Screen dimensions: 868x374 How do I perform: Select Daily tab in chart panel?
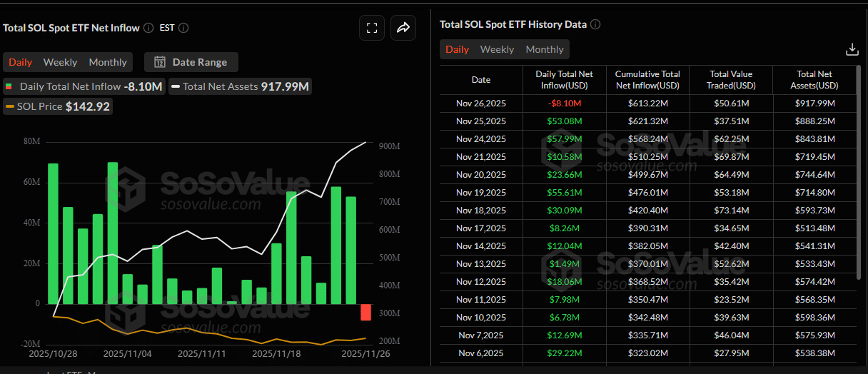coord(20,62)
